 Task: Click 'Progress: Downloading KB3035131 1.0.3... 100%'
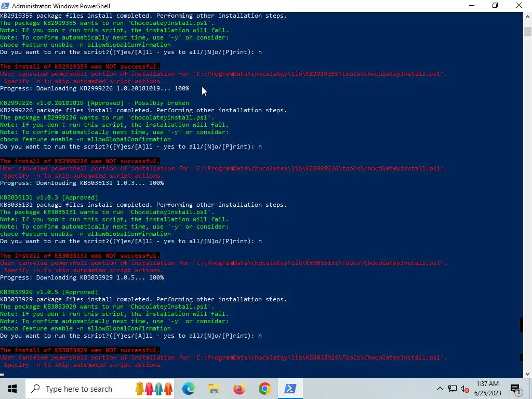82,183
